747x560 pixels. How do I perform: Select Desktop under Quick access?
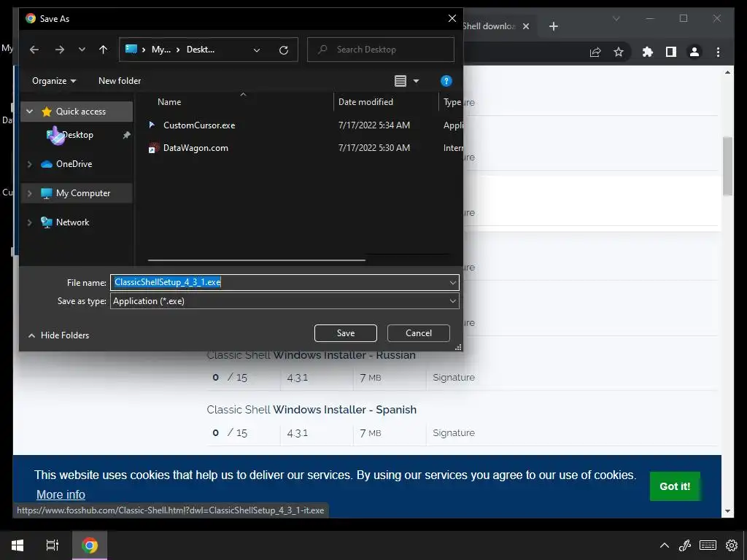click(x=77, y=135)
